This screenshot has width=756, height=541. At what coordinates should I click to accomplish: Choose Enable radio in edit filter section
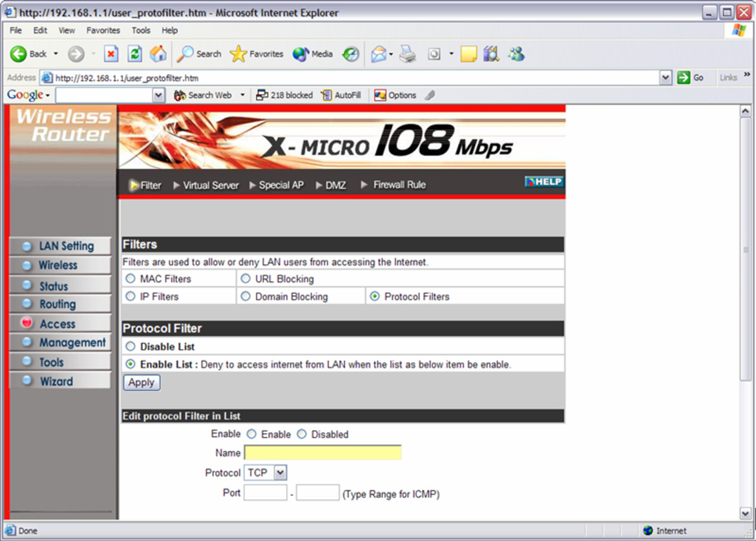(x=251, y=434)
